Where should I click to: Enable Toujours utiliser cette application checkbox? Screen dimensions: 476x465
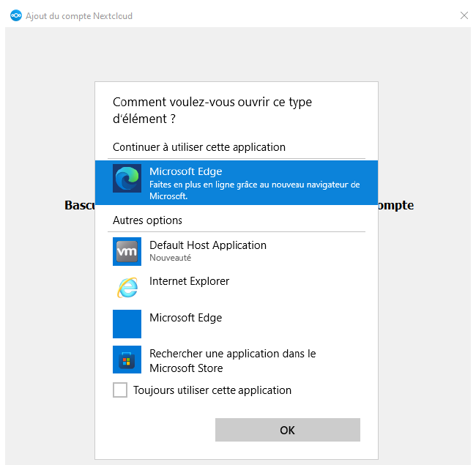click(120, 390)
